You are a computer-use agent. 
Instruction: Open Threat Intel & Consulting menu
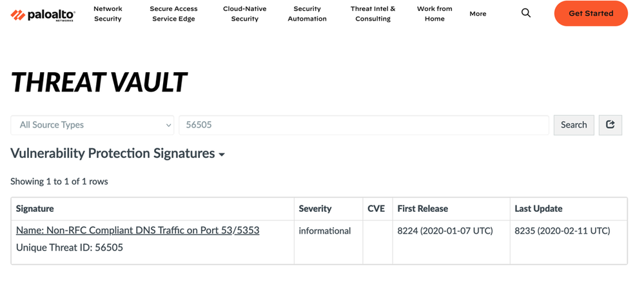point(373,14)
